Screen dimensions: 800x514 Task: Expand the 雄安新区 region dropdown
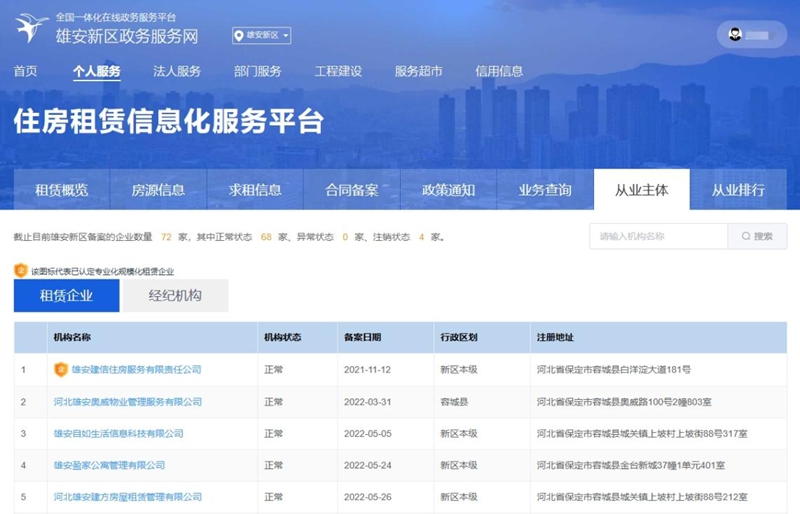(x=262, y=36)
